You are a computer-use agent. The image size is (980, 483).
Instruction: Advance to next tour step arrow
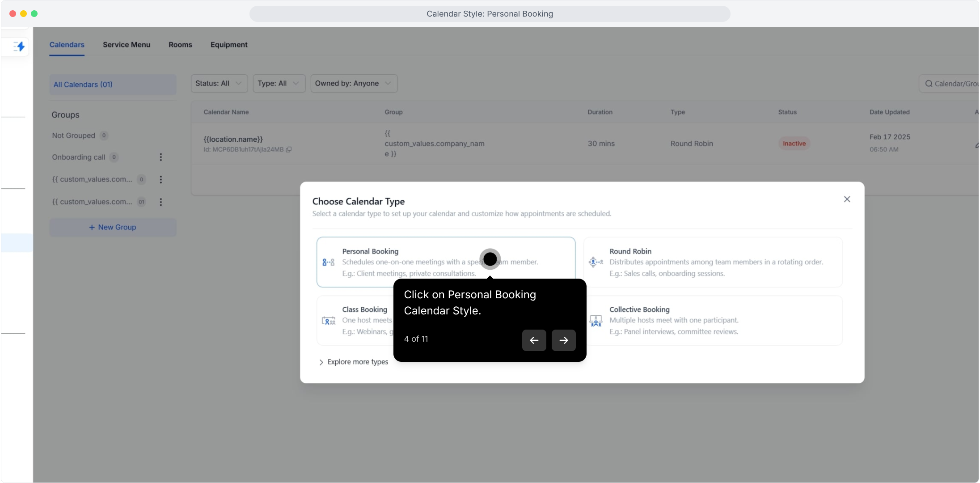coord(563,340)
